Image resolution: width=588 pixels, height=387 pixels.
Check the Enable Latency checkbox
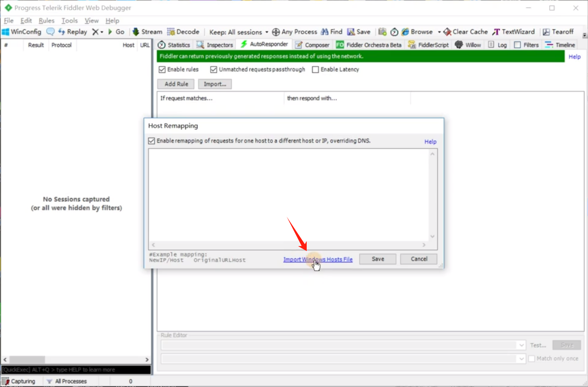tap(315, 70)
